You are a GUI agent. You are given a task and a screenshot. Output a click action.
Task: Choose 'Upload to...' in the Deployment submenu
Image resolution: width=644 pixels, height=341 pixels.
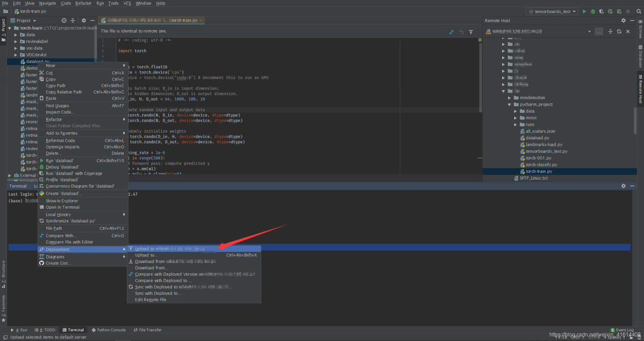(146, 255)
